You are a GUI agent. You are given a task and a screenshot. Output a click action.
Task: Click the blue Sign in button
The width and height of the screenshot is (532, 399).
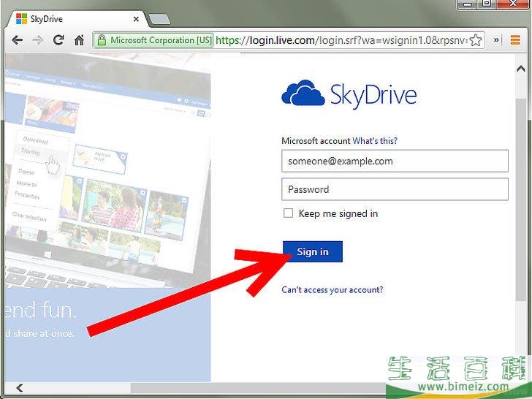(x=313, y=251)
